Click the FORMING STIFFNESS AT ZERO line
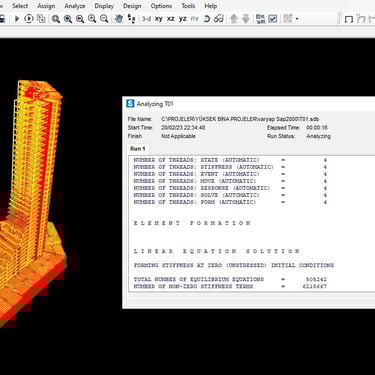The width and height of the screenshot is (375, 375). 234,265
